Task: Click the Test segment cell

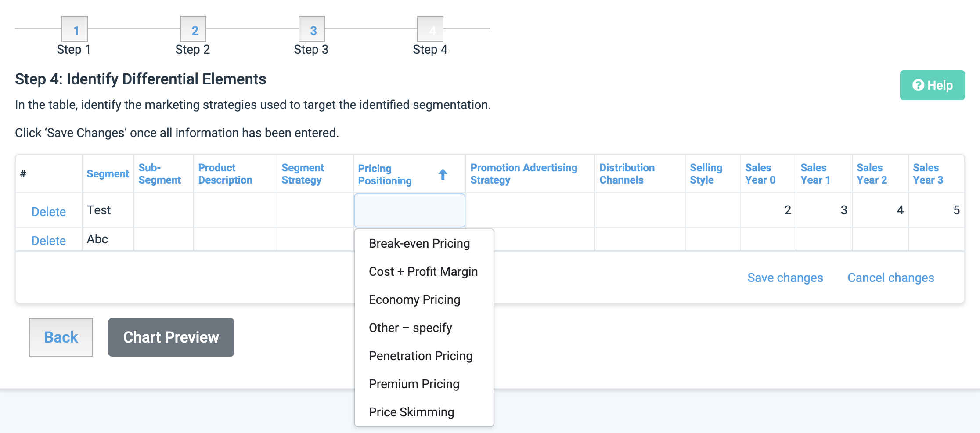Action: (108, 210)
